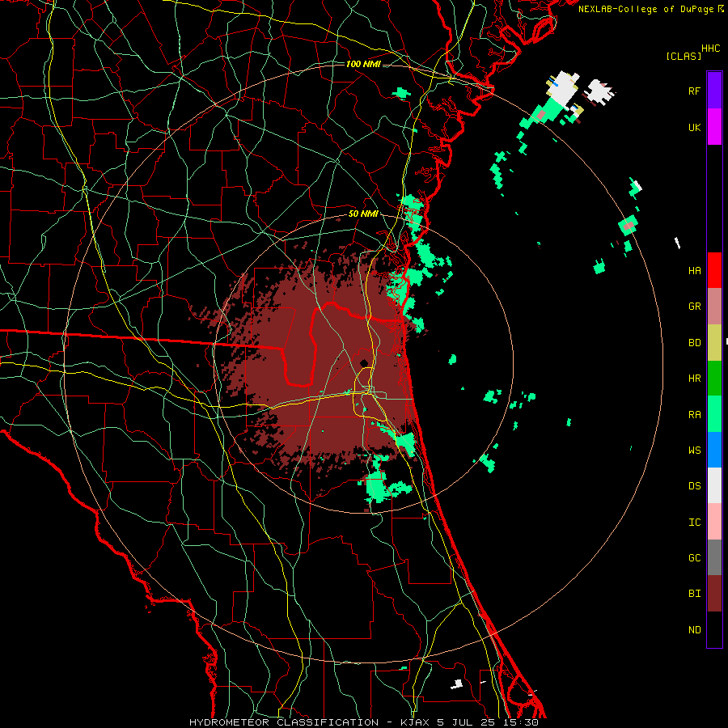Select the light pink IC legend swatch

pos(714,522)
